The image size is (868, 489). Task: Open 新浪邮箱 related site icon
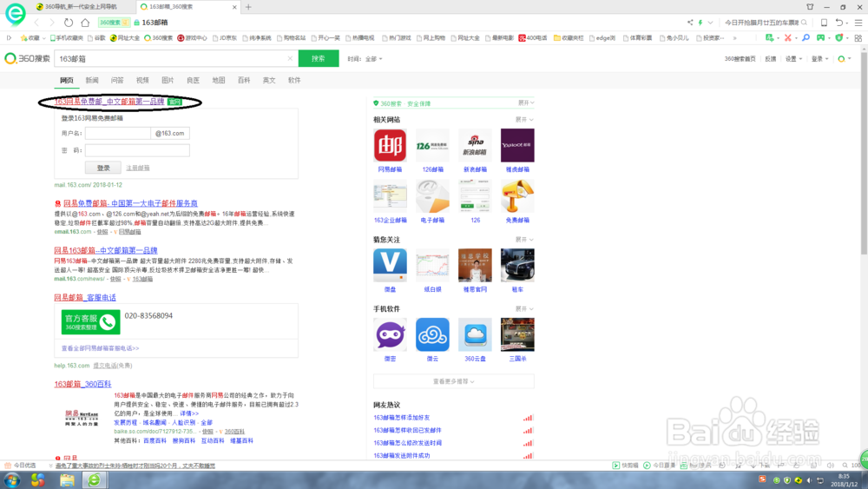pos(475,145)
